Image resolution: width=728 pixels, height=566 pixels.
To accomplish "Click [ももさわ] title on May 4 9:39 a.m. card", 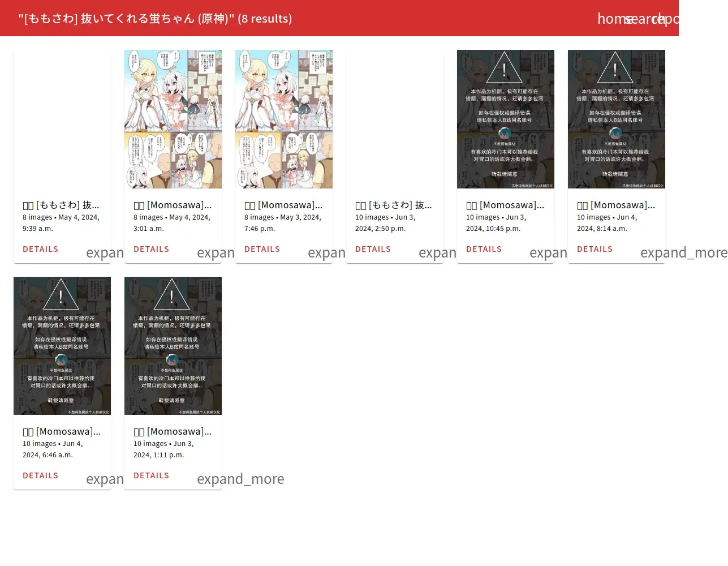I will [x=61, y=205].
